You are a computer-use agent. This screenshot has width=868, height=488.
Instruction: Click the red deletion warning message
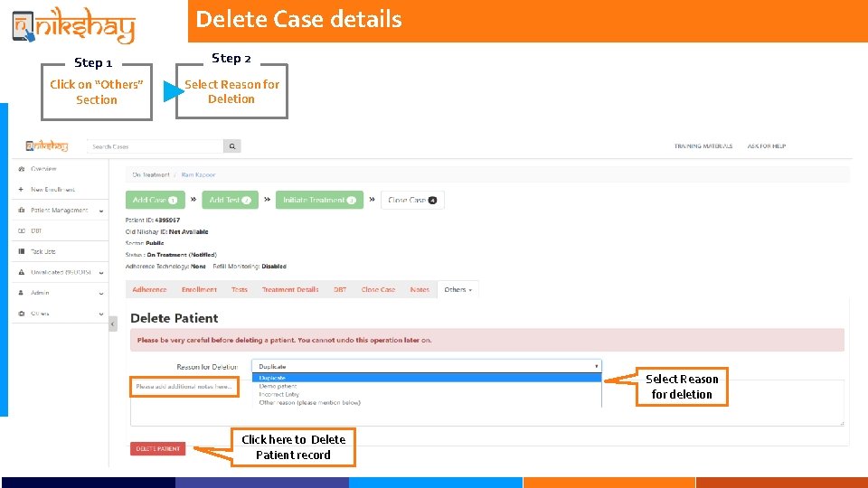487,341
